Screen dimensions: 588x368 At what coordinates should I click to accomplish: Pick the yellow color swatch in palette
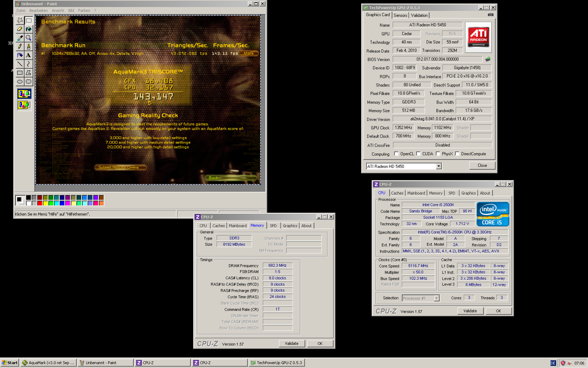click(x=45, y=203)
